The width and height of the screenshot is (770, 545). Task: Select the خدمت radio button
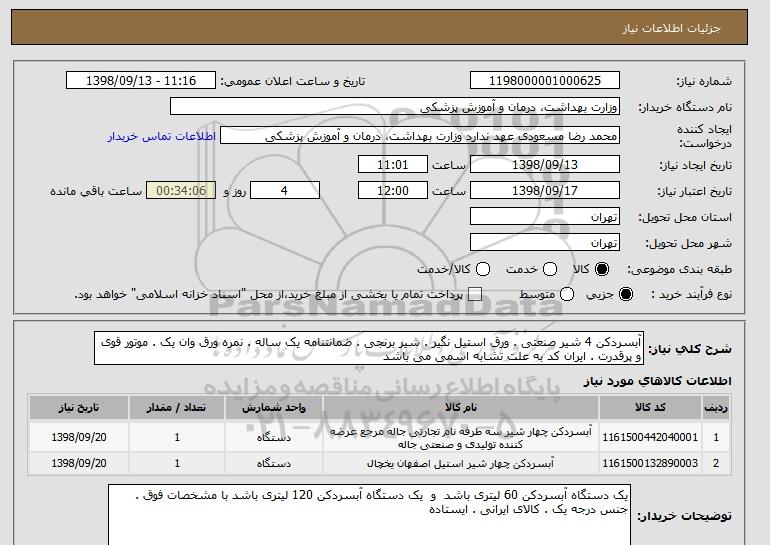[x=550, y=269]
